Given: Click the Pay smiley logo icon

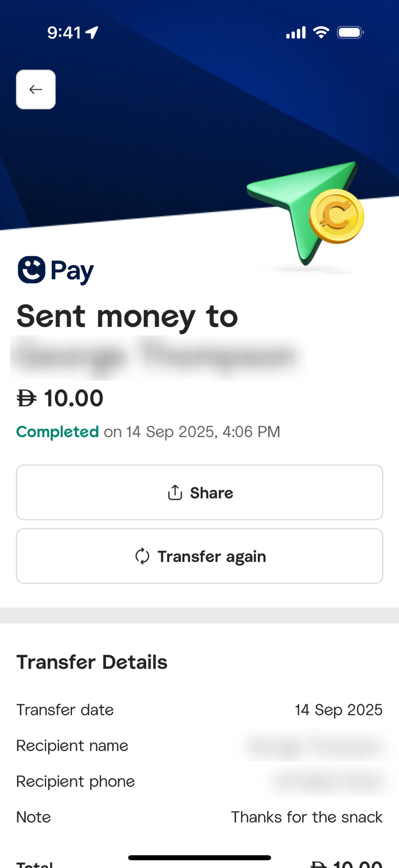Looking at the screenshot, I should [32, 270].
